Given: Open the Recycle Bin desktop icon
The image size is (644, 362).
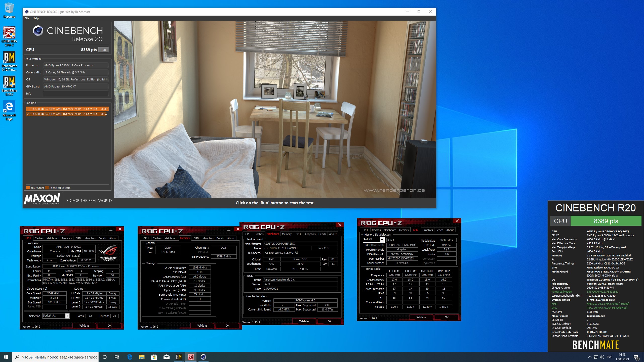Looking at the screenshot, I should click(9, 10).
